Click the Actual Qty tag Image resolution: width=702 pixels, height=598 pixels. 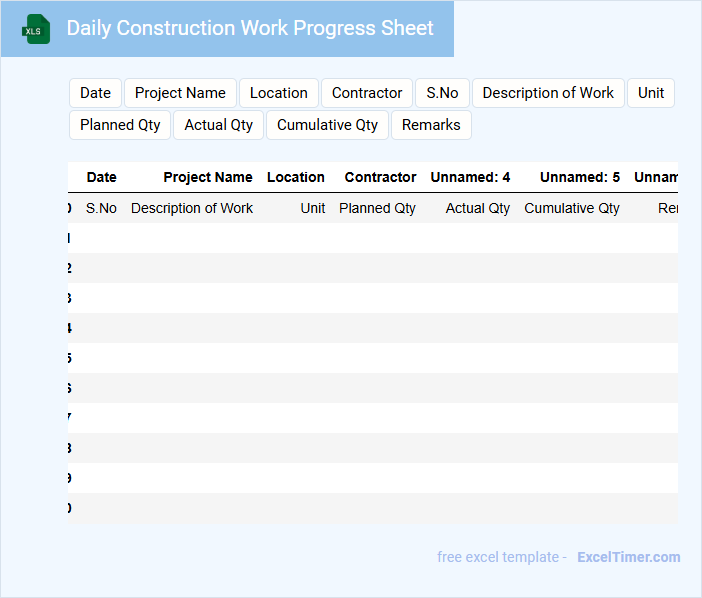click(x=219, y=125)
